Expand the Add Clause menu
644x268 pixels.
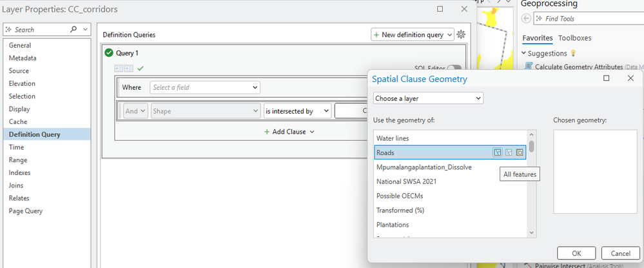pos(289,132)
